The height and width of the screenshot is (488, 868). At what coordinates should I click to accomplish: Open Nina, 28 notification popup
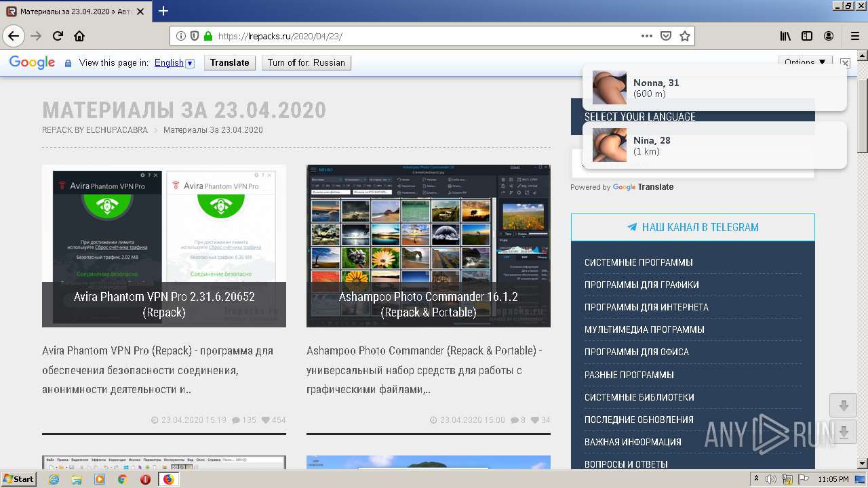click(x=715, y=145)
